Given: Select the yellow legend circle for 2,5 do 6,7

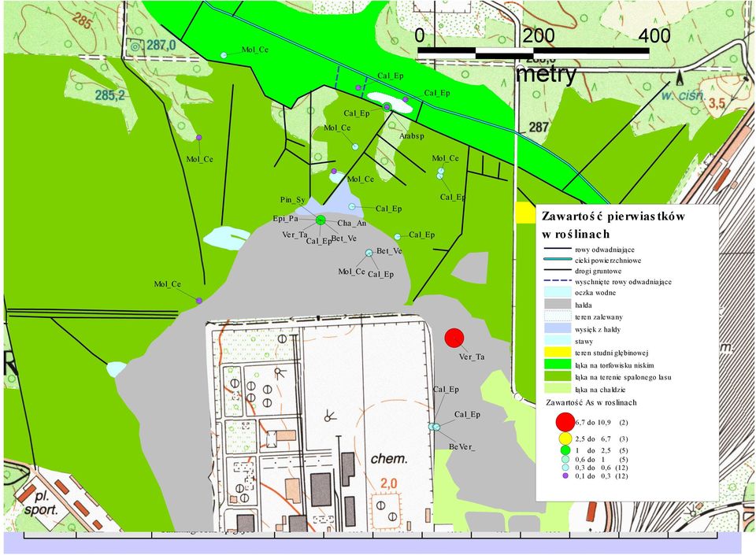Looking at the screenshot, I should [565, 439].
